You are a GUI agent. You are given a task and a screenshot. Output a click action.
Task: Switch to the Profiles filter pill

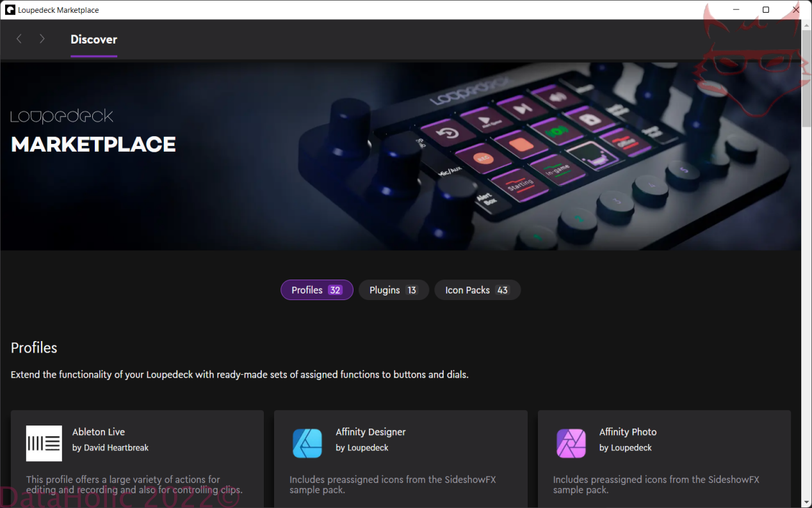coord(317,290)
